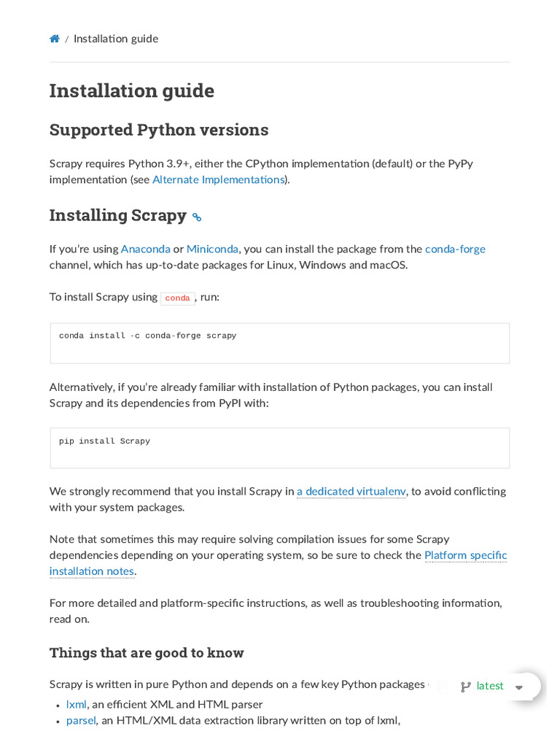Image resolution: width=560 pixels, height=747 pixels.
Task: Click the home icon in breadcrumb
Action: [x=55, y=39]
